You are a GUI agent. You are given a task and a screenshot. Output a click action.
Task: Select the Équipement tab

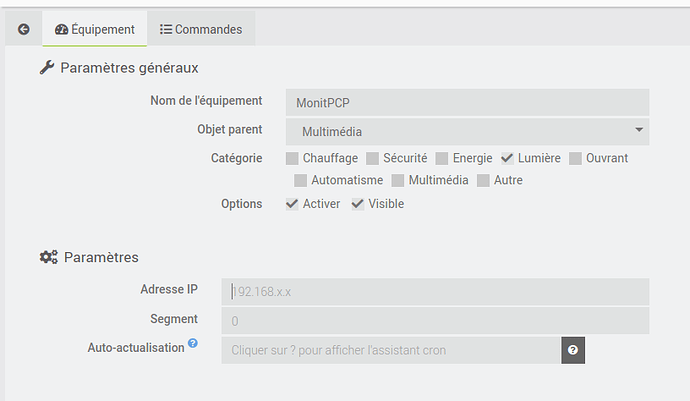pyautogui.click(x=95, y=29)
